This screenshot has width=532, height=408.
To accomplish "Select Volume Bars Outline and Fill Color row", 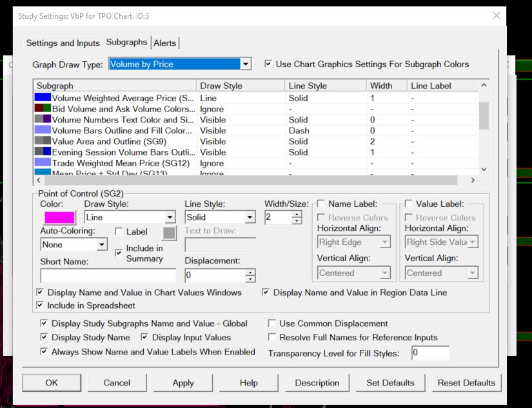I will pos(256,131).
